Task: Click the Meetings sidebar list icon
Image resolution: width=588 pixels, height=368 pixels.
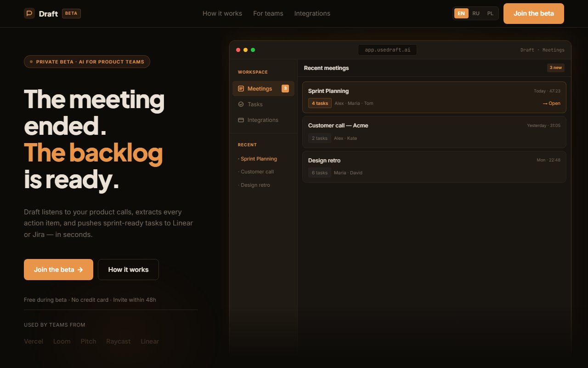Action: (241, 88)
